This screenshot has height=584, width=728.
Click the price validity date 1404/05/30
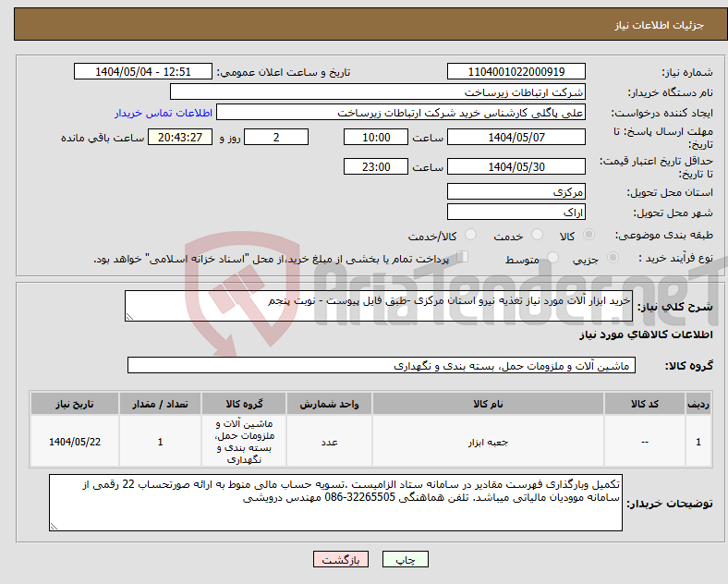tap(516, 166)
